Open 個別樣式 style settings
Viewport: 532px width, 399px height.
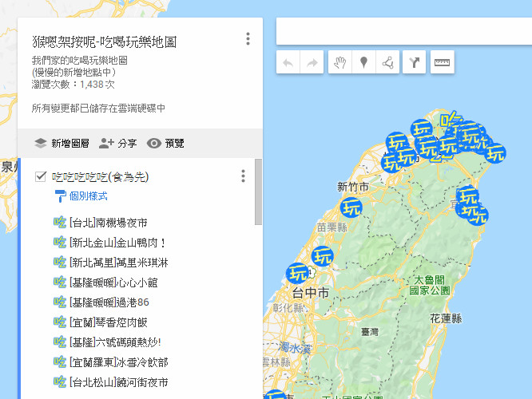point(81,196)
